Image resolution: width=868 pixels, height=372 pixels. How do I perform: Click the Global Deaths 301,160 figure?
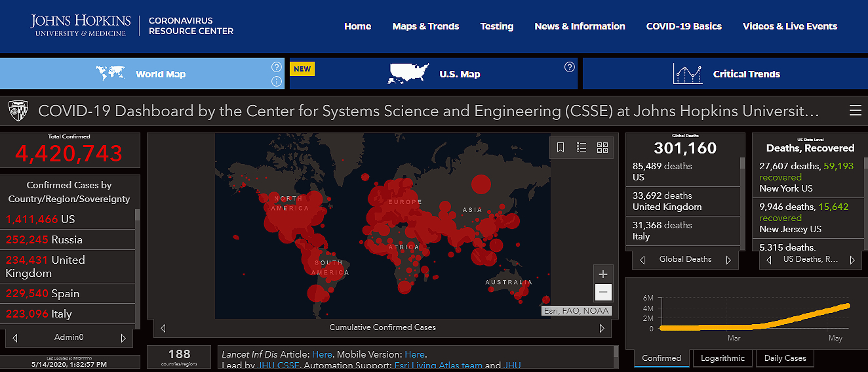(685, 148)
